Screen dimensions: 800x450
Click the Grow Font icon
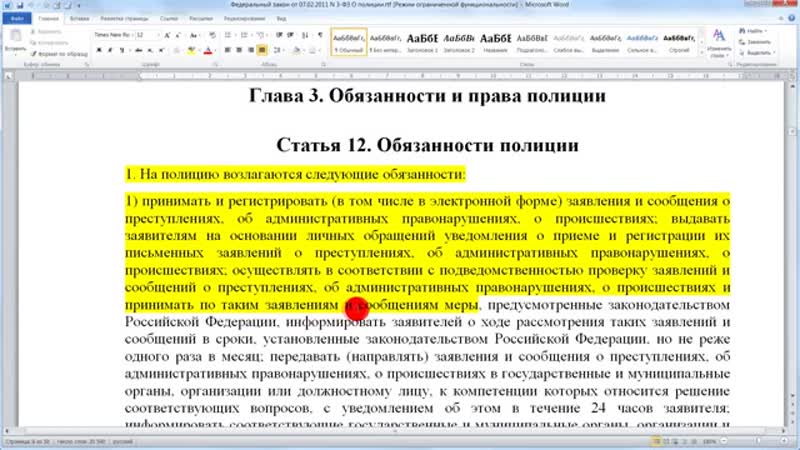(x=167, y=35)
